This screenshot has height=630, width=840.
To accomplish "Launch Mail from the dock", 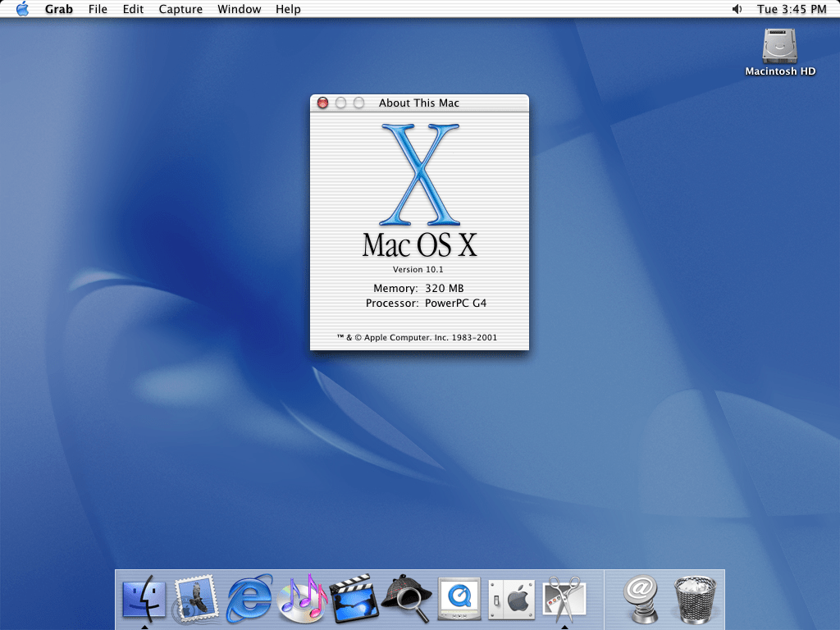I will pos(195,600).
